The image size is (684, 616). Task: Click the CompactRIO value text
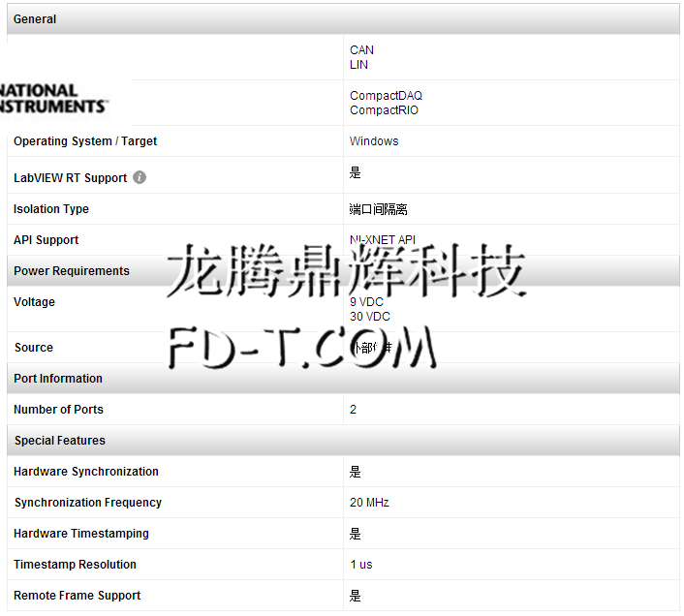[x=384, y=110]
